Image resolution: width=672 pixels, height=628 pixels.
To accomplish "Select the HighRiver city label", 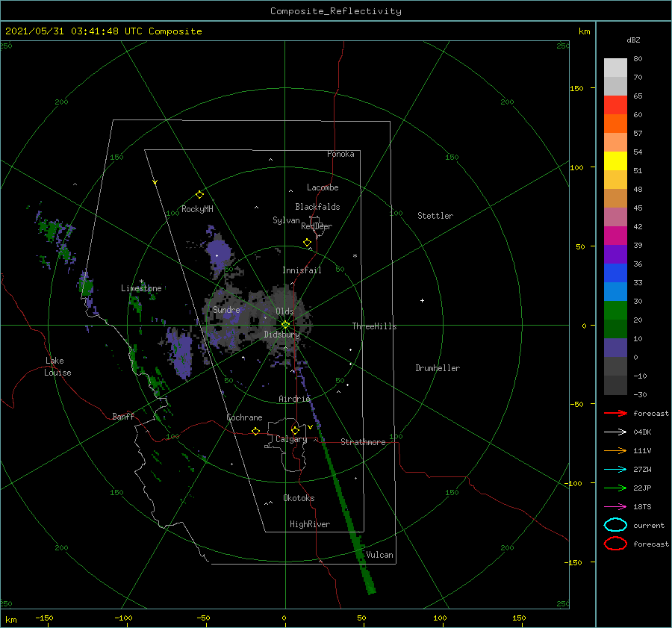I will pyautogui.click(x=310, y=524).
